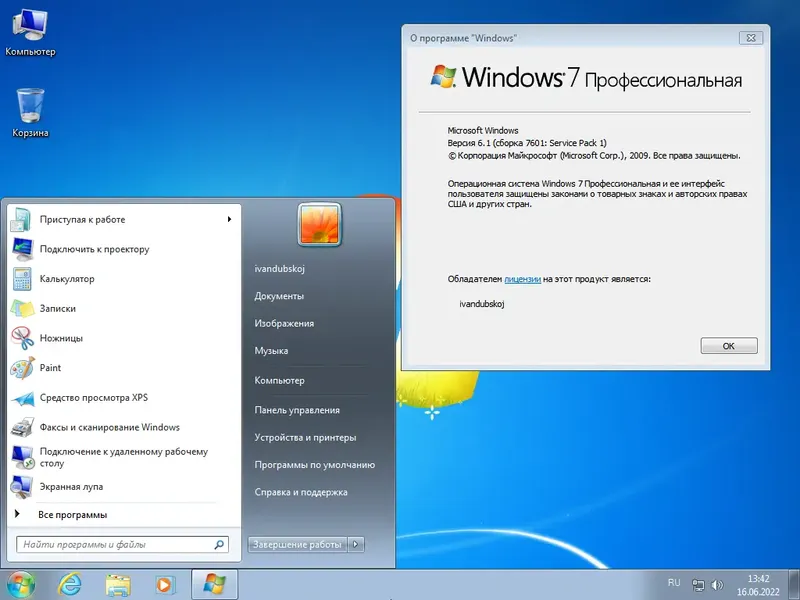Click the dialog title О программе "Windows"
This screenshot has height=600, width=800.
[x=463, y=38]
